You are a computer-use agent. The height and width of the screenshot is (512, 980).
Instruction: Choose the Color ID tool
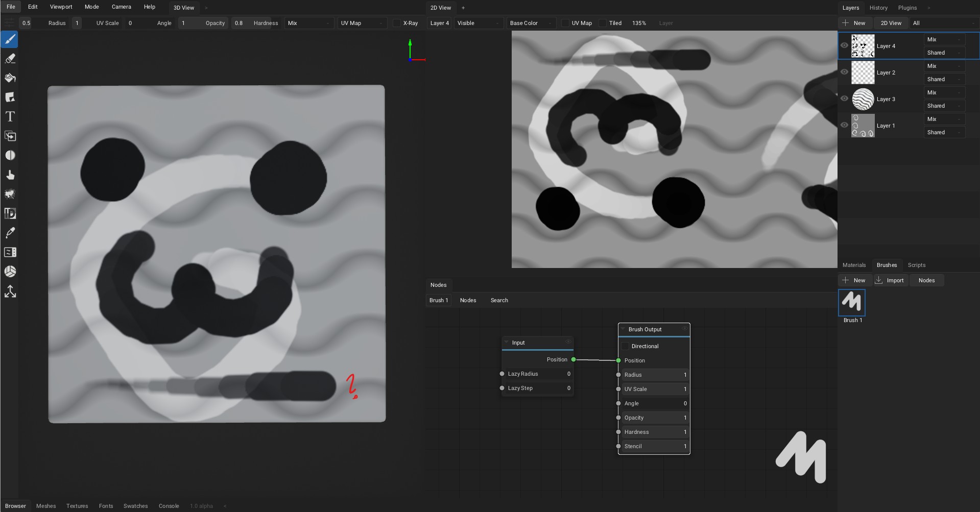(10, 213)
